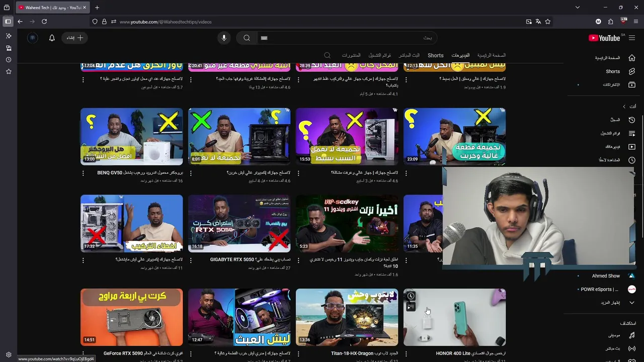
Task: Switch to Posts tab (المنشورات)
Action: (x=351, y=55)
